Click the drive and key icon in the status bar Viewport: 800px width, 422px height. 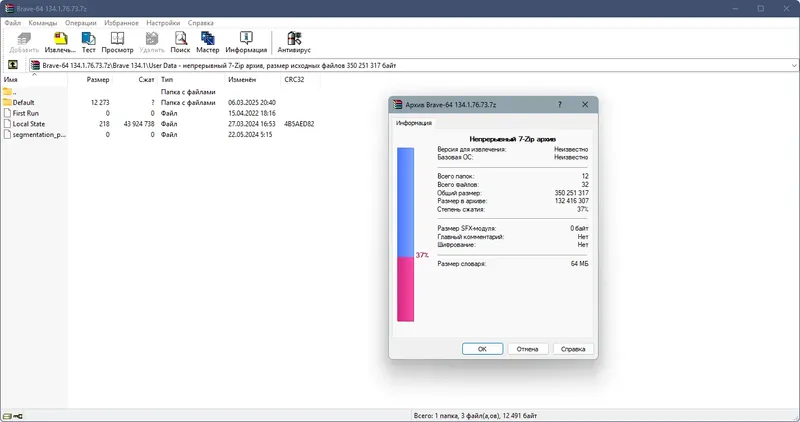point(13,416)
